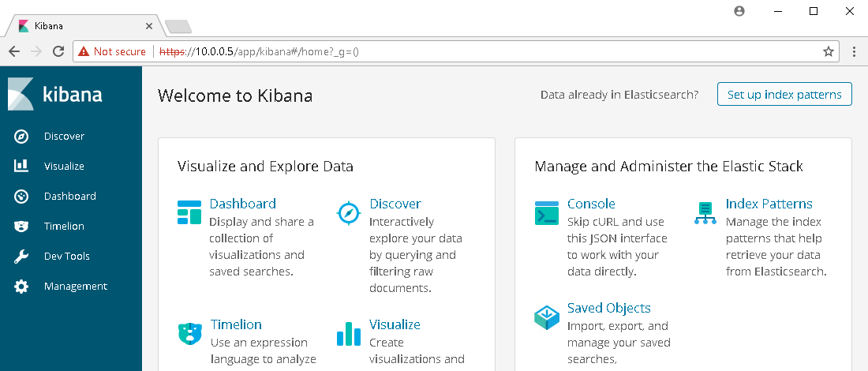Open a new browser tab
The width and height of the screenshot is (868, 371).
[x=178, y=26]
